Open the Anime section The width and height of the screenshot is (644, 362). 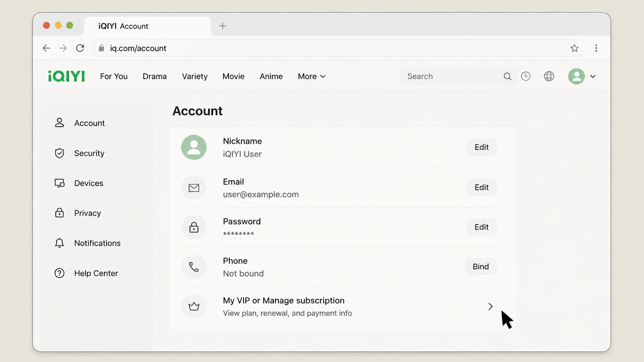(271, 76)
